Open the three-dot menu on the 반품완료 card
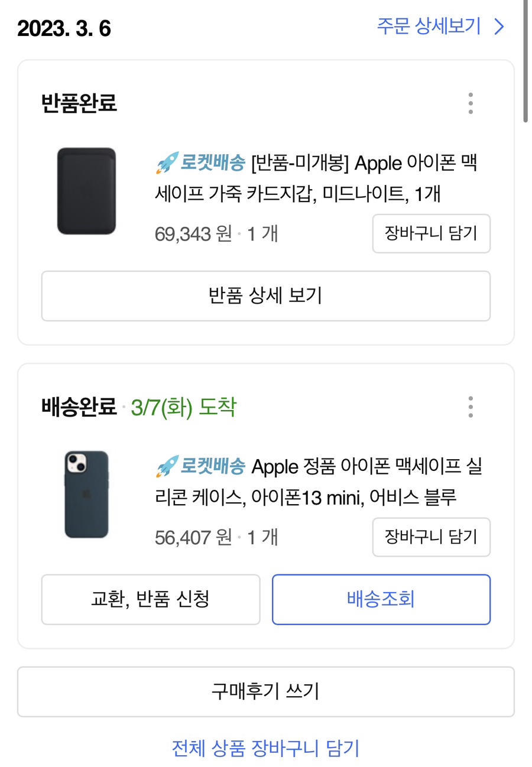532x767 pixels. 471,103
